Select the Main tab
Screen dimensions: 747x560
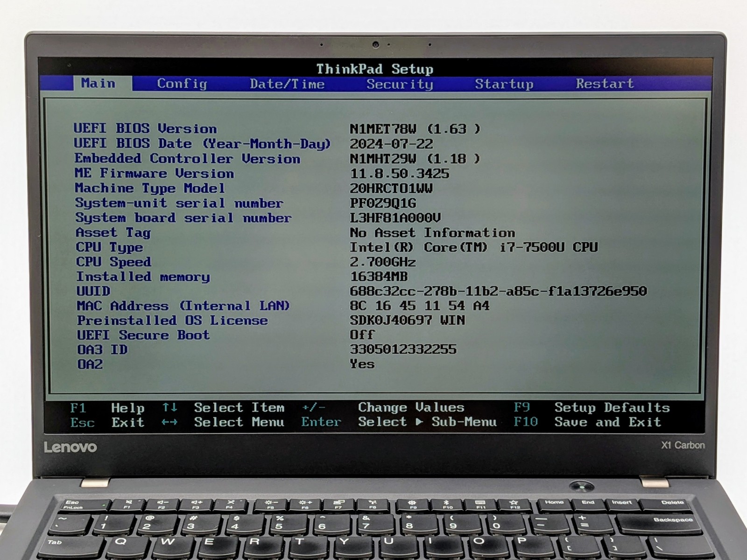point(103,83)
